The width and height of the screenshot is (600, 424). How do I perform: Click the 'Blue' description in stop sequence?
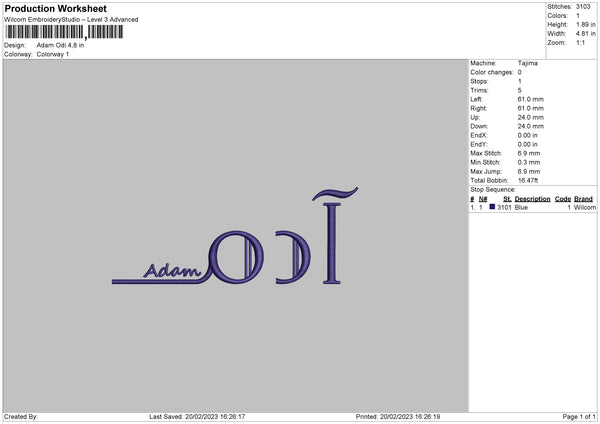coord(521,207)
